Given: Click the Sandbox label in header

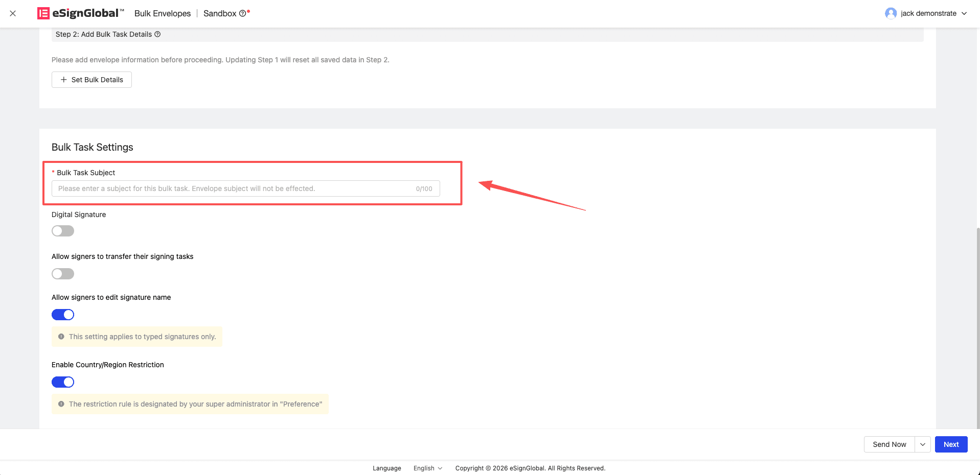Looking at the screenshot, I should coord(220,13).
